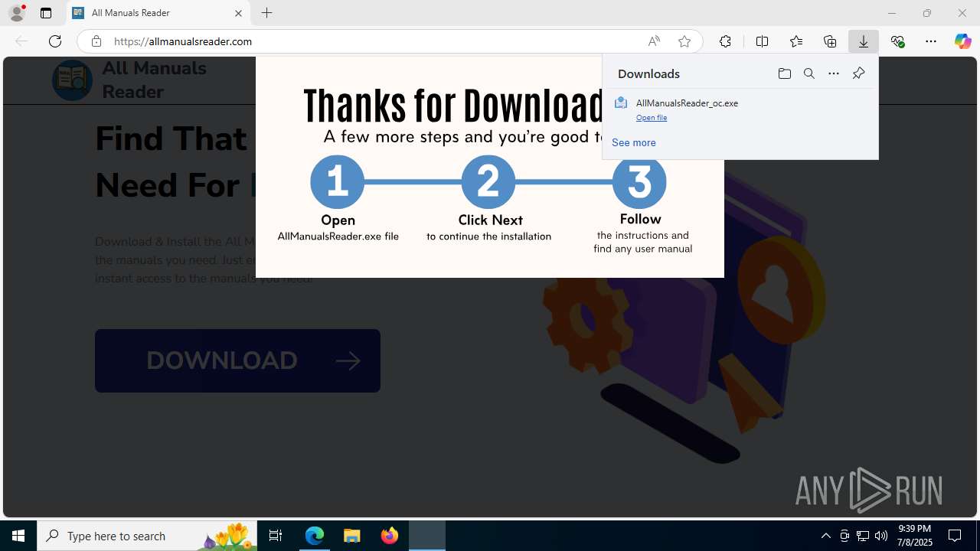Show hidden system tray icons

(x=825, y=536)
